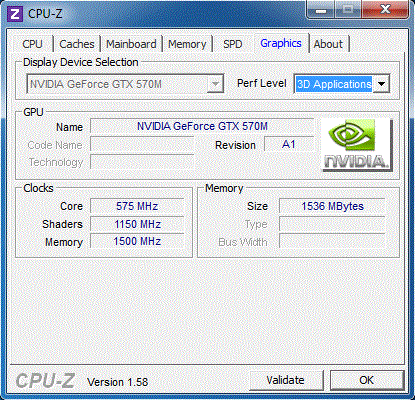Switch to the CPU tab
This screenshot has width=415, height=400.
tap(32, 44)
